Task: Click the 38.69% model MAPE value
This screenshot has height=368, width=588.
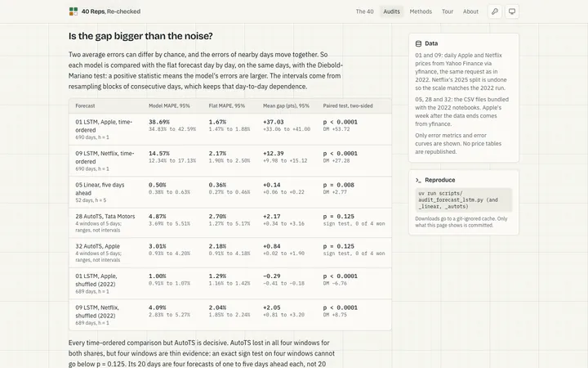Action: click(x=159, y=122)
